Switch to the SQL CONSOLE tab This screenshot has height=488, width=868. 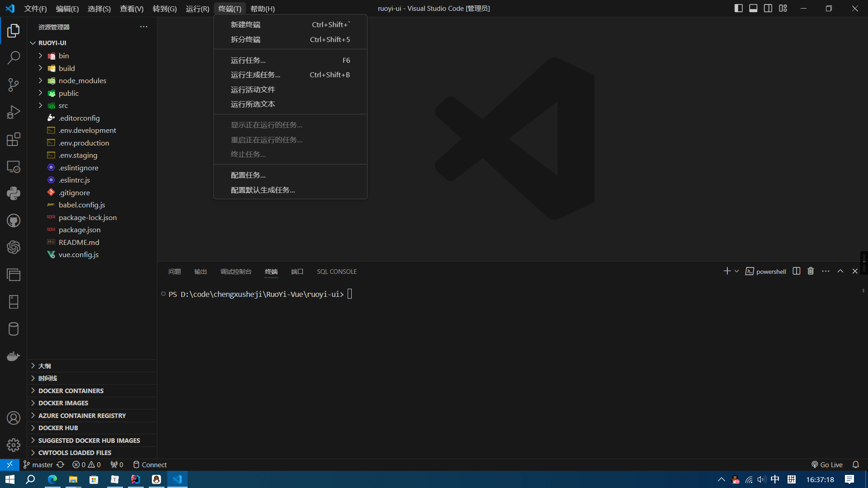point(336,271)
